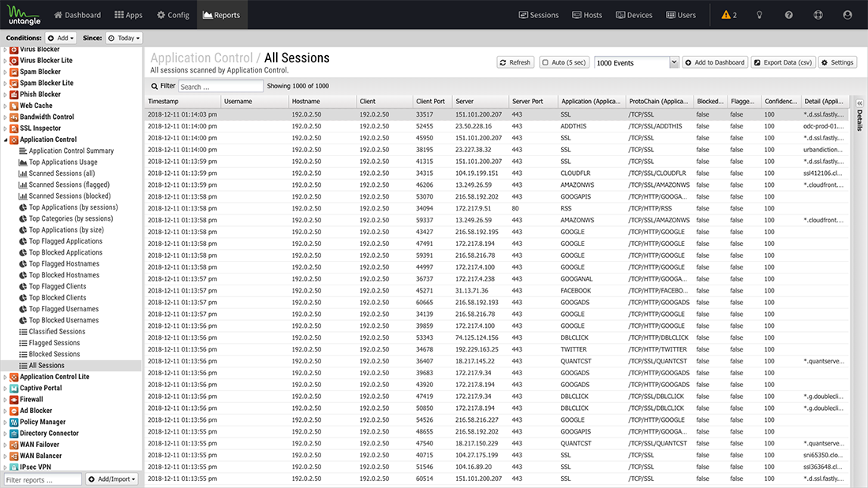Open the help question mark icon
The image size is (868, 488).
tap(789, 15)
